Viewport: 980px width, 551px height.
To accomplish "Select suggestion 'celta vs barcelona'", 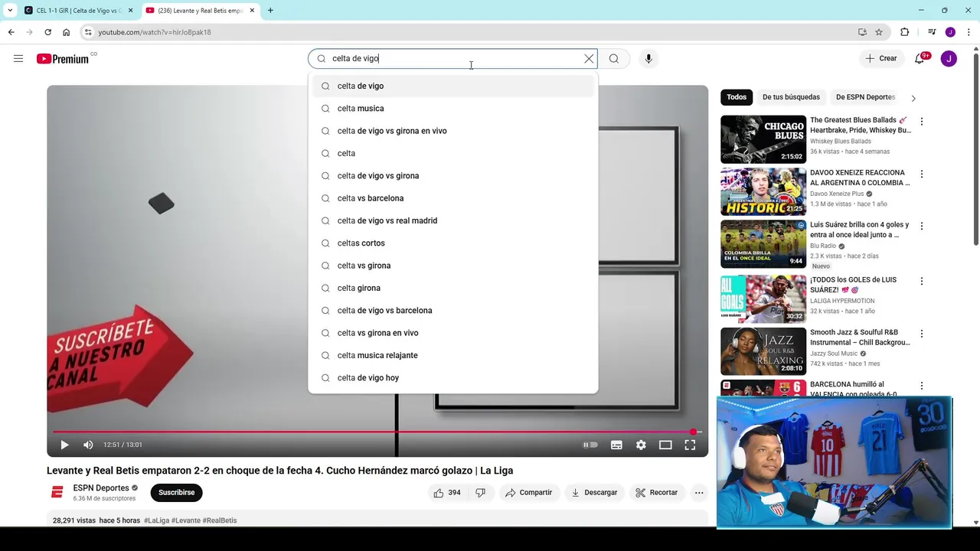I will tap(452, 198).
